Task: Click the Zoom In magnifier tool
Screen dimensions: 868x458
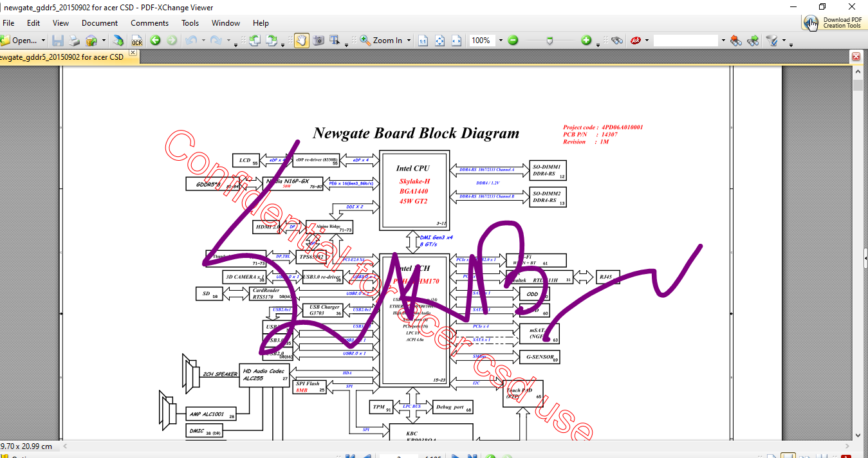Action: 382,41
